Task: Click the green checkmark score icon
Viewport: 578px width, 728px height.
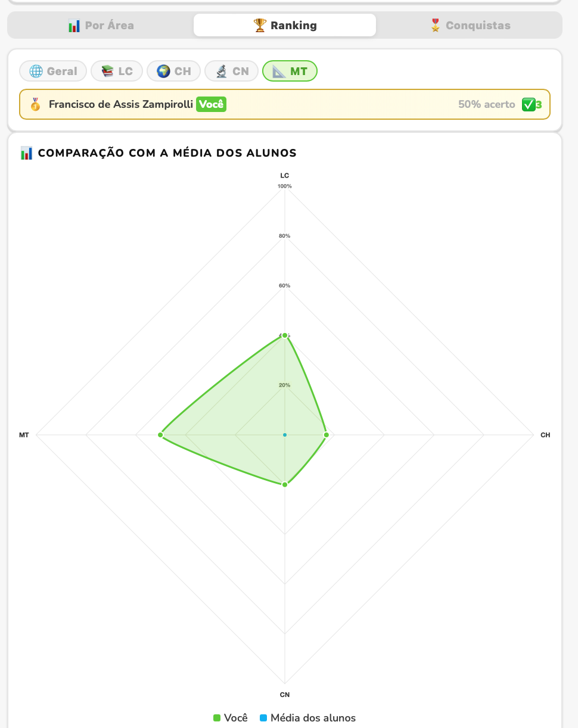Action: (x=529, y=104)
